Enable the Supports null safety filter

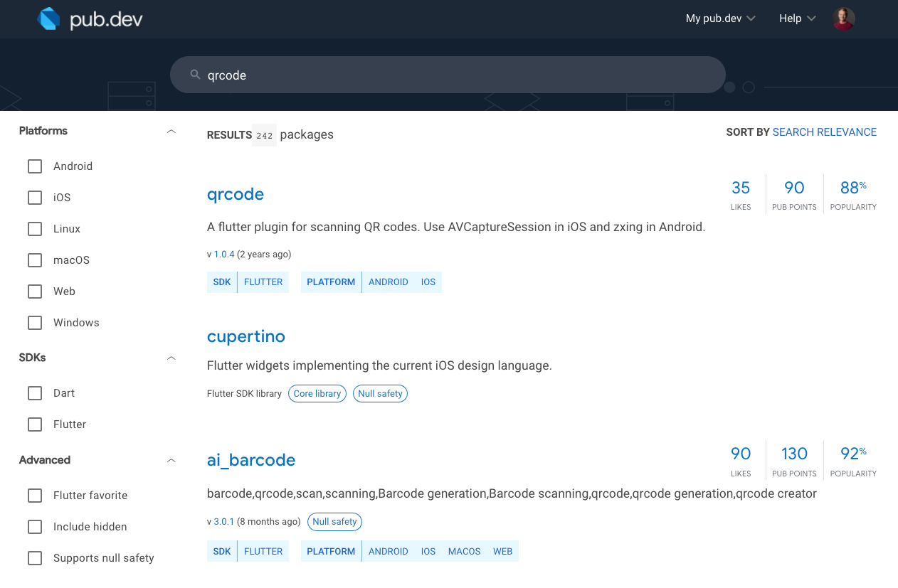pyautogui.click(x=34, y=557)
